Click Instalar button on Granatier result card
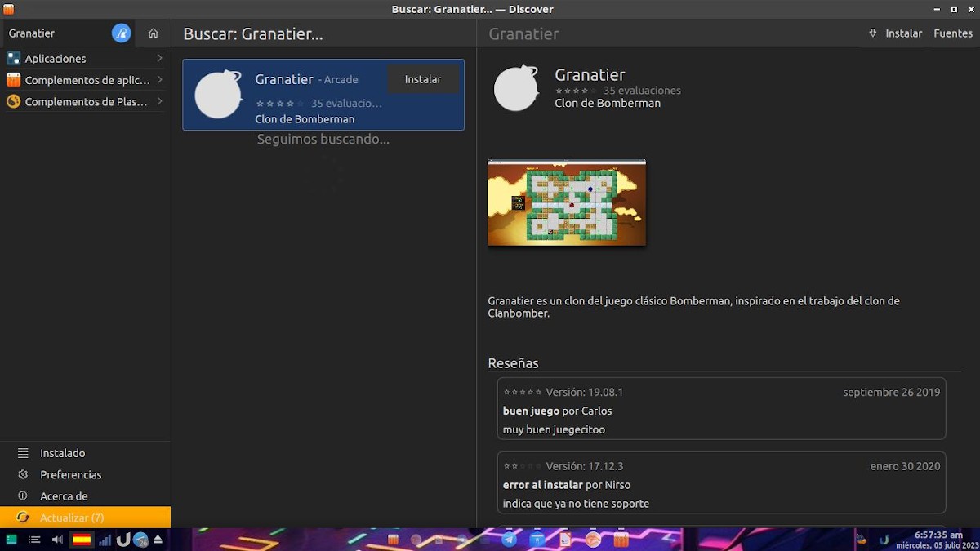This screenshot has width=980, height=551. (x=423, y=79)
